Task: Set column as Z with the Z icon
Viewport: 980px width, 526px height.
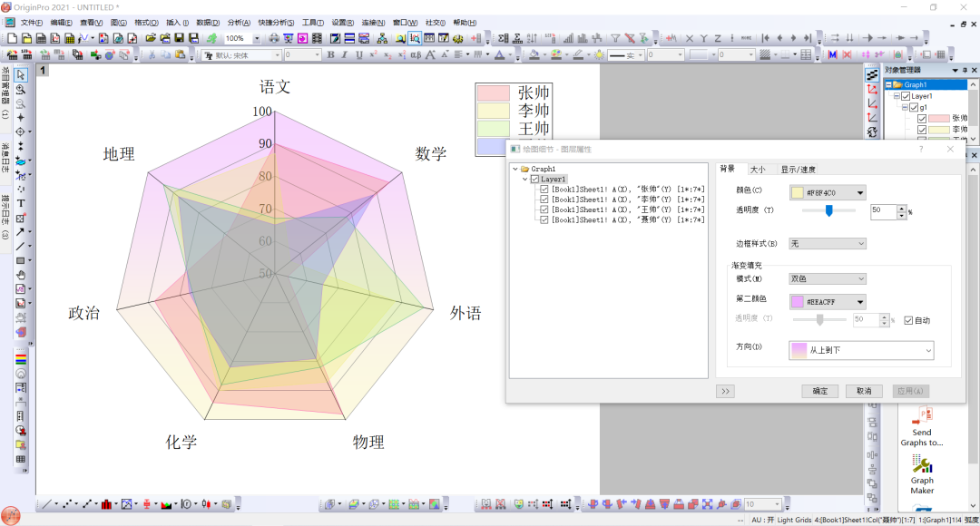Action: coord(718,39)
